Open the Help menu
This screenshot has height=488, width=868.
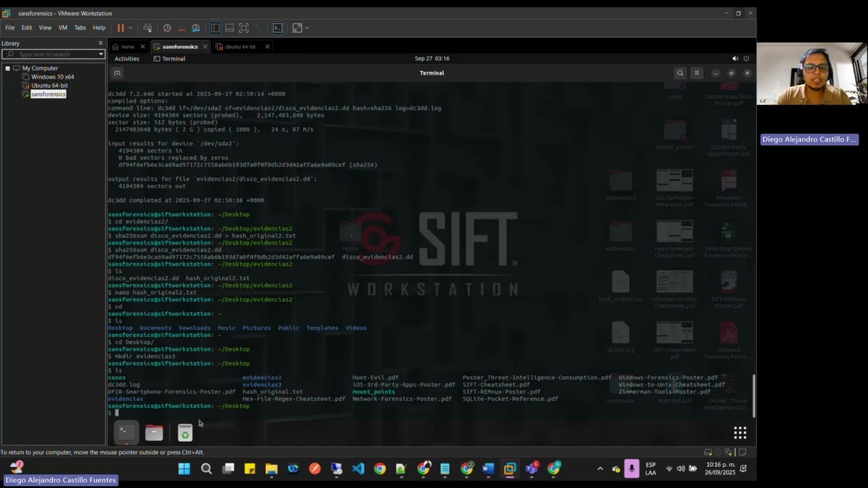(99, 28)
